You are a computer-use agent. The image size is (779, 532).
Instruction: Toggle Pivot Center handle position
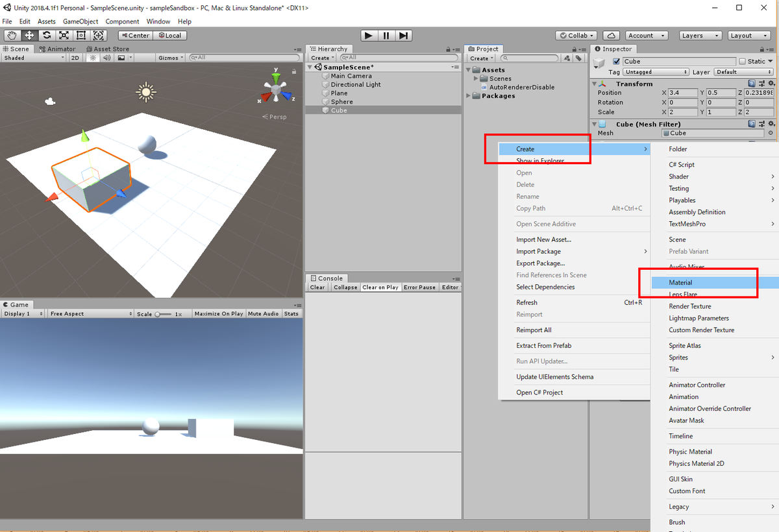(134, 36)
